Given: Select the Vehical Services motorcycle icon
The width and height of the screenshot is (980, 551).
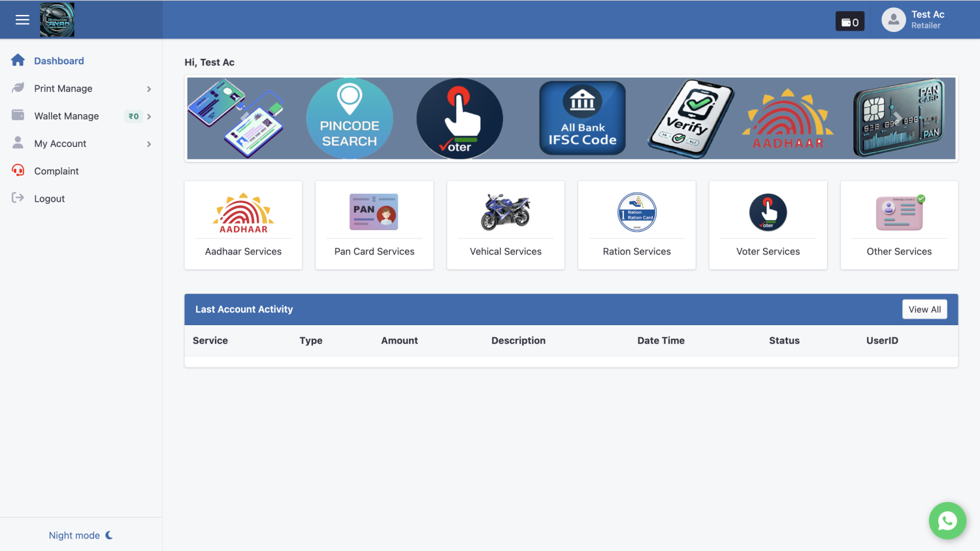Looking at the screenshot, I should (505, 212).
